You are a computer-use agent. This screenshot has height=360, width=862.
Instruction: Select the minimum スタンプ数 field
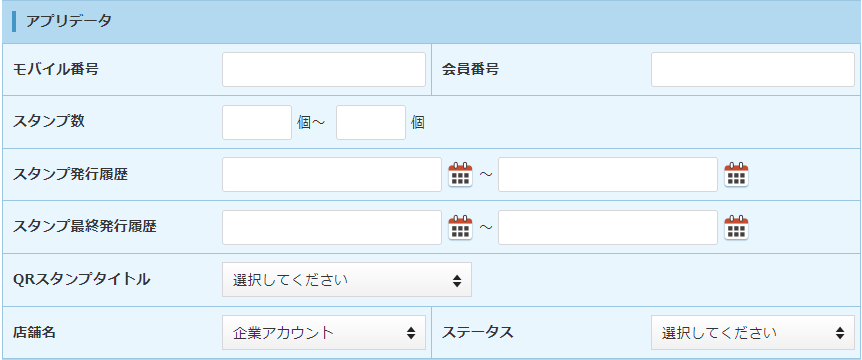(x=257, y=122)
